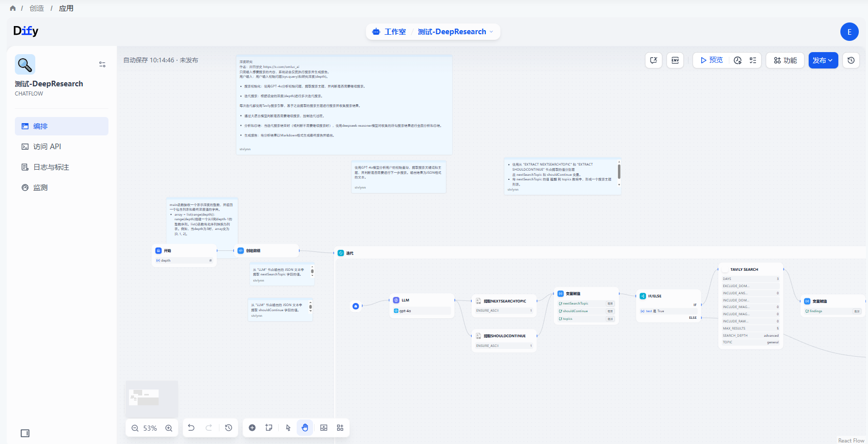The width and height of the screenshot is (868, 444).
Task: Open the 创造 breadcrumb link
Action: tap(37, 8)
